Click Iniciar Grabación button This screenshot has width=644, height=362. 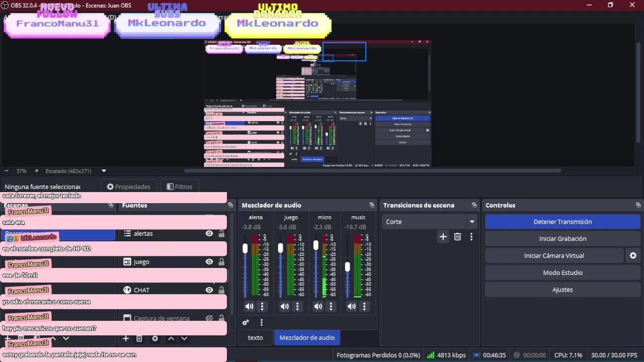coord(562,239)
